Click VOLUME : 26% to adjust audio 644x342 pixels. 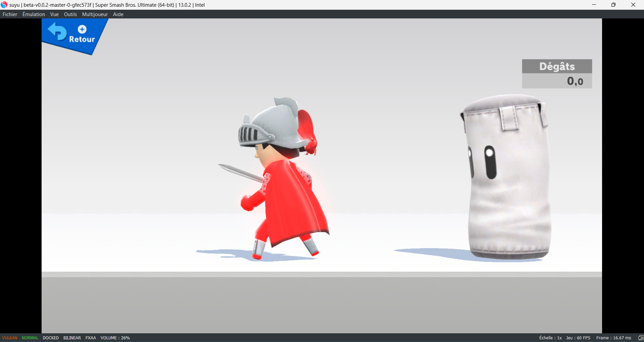[x=115, y=338]
